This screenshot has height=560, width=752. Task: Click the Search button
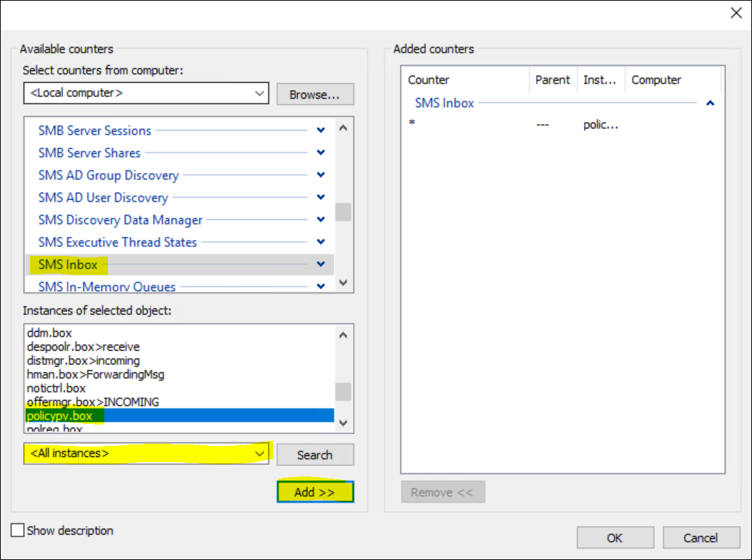(315, 454)
